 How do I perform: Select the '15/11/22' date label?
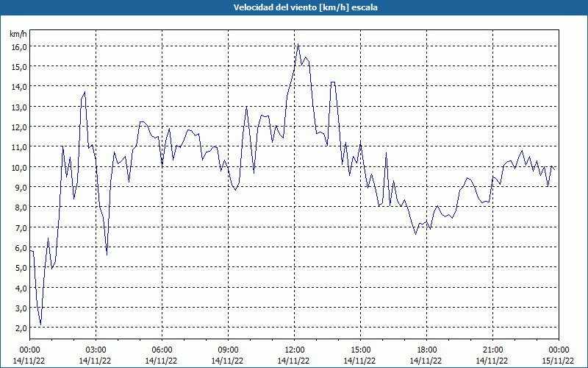pos(558,361)
